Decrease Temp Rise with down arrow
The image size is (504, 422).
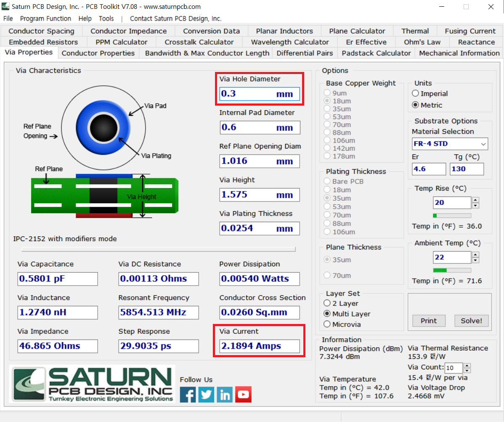tap(476, 206)
